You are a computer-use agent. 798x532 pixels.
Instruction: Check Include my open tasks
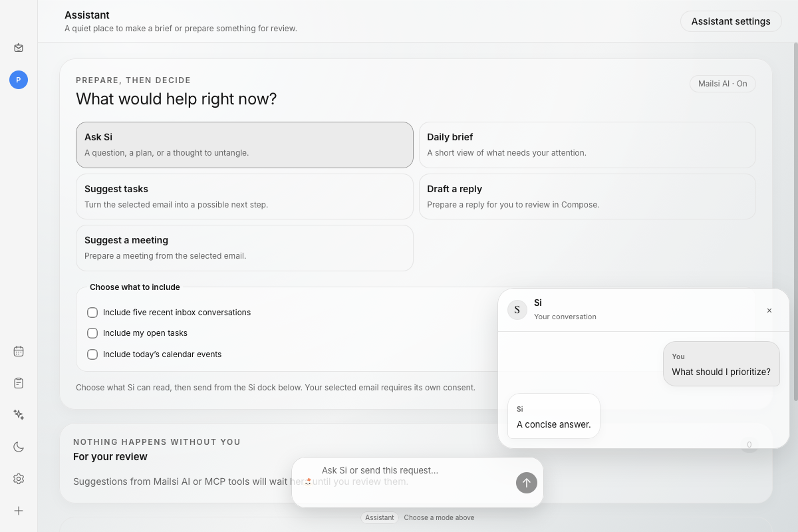tap(92, 333)
